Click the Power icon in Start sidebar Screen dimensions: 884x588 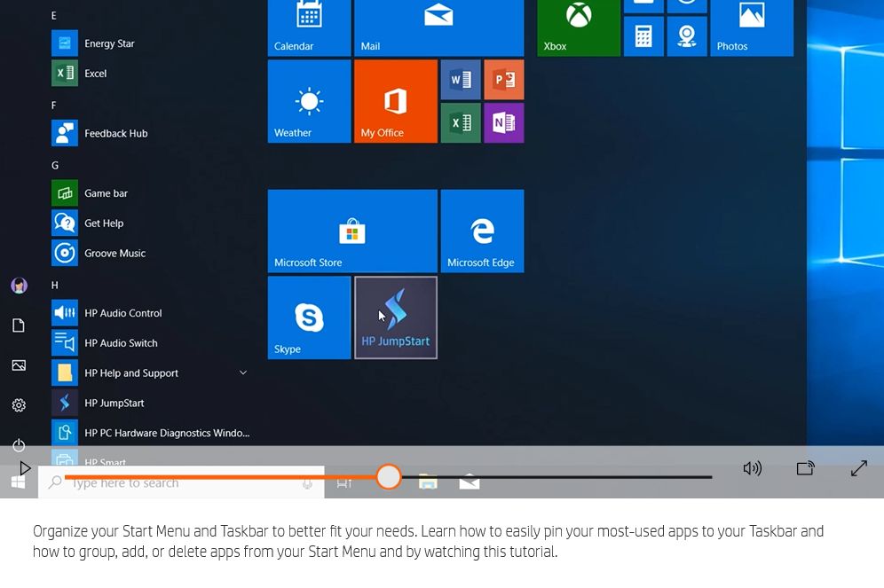pos(19,445)
